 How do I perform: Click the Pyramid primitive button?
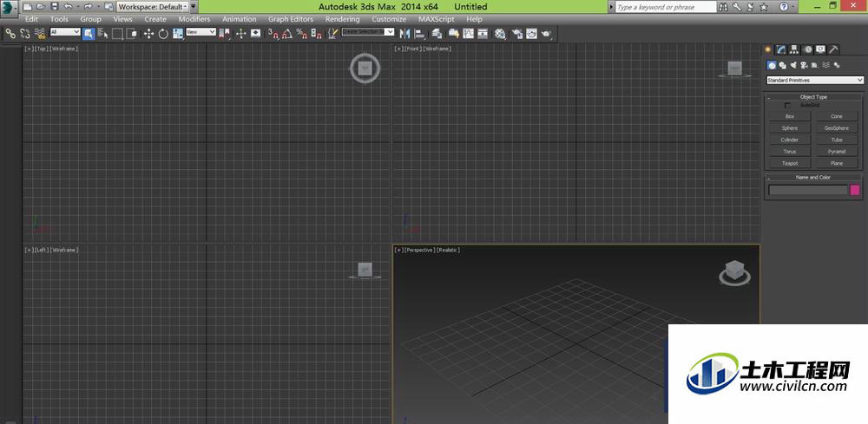(x=837, y=152)
